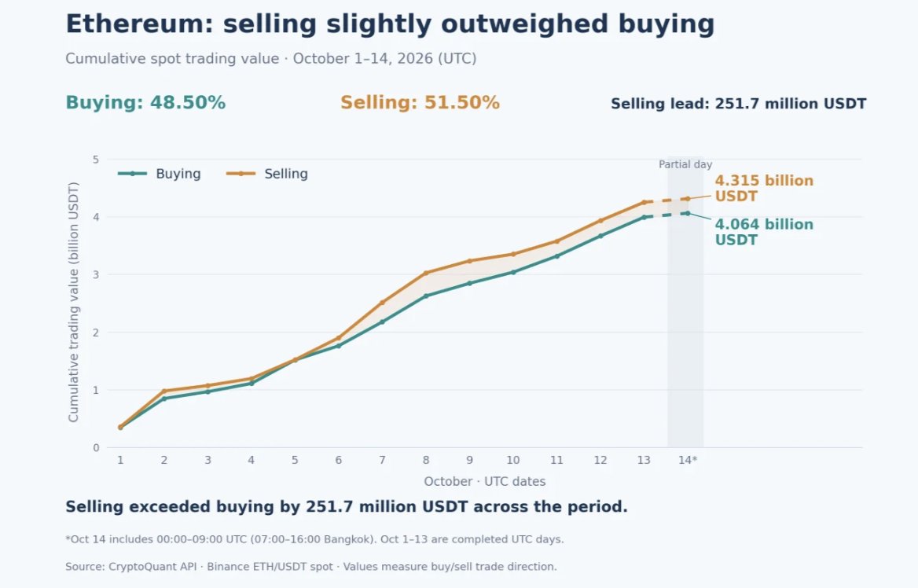Click the Selling data point at October 11
The height and width of the screenshot is (588, 918).
point(556,241)
